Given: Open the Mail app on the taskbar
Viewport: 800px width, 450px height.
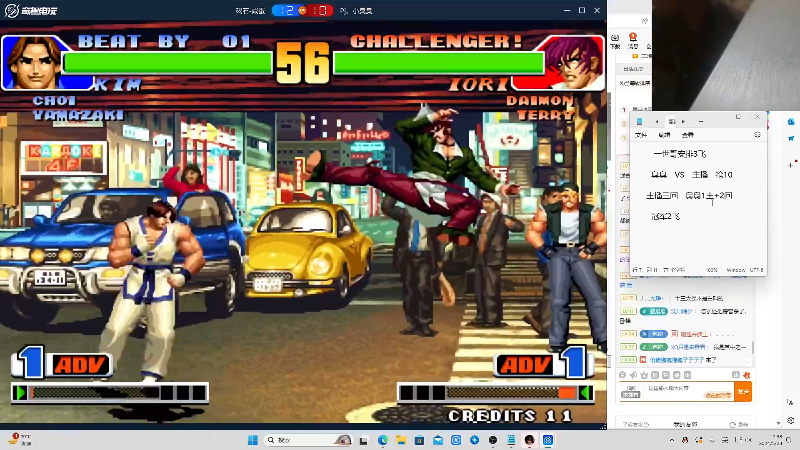Looking at the screenshot, I should coord(438,440).
